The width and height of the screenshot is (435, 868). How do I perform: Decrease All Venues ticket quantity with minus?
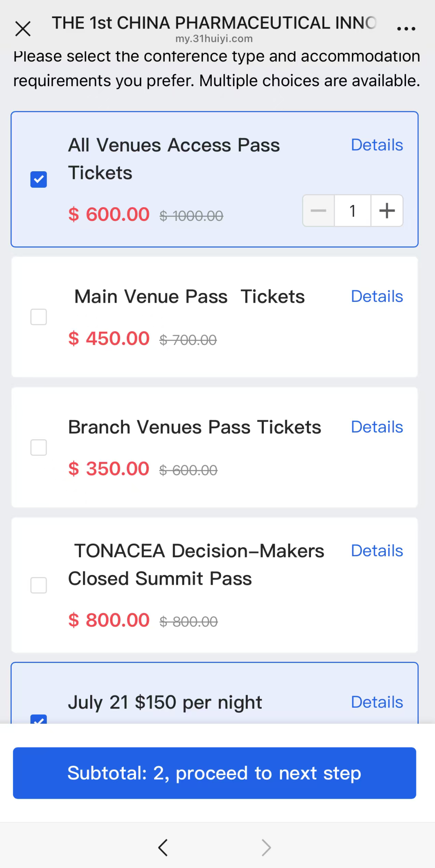click(319, 211)
